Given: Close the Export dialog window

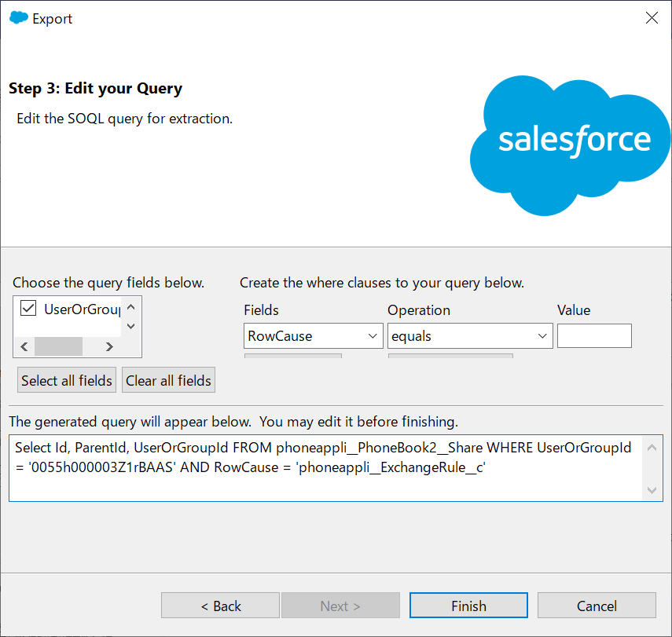Looking at the screenshot, I should tap(652, 18).
